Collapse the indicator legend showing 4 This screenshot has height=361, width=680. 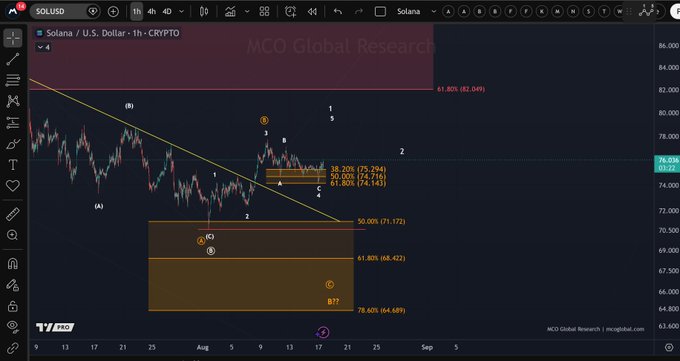click(x=44, y=47)
